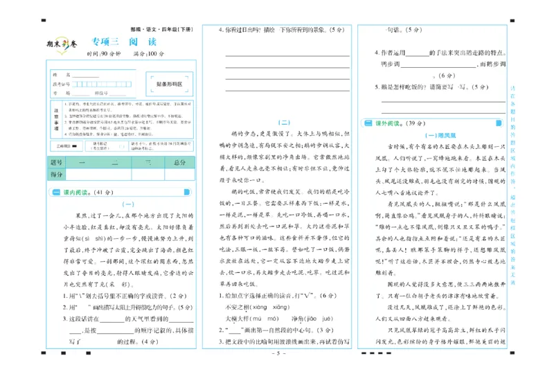Click the header text 部编·语文·四年级(下册)
The width and height of the screenshot is (554, 392).
coord(162,30)
